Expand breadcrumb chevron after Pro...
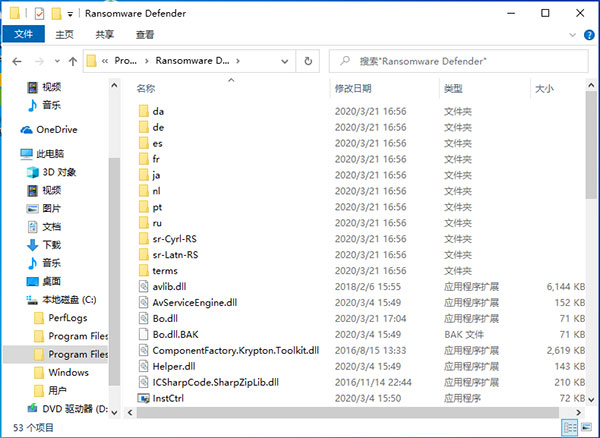600x438 pixels. (x=147, y=61)
